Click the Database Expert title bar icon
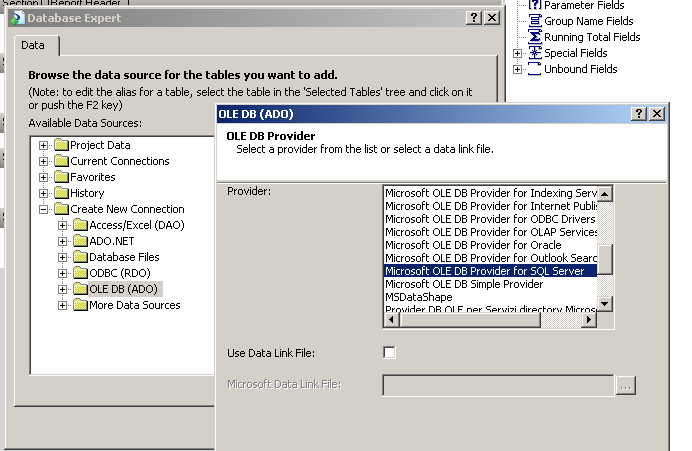Viewport: 692px width, 451px height. click(x=17, y=18)
